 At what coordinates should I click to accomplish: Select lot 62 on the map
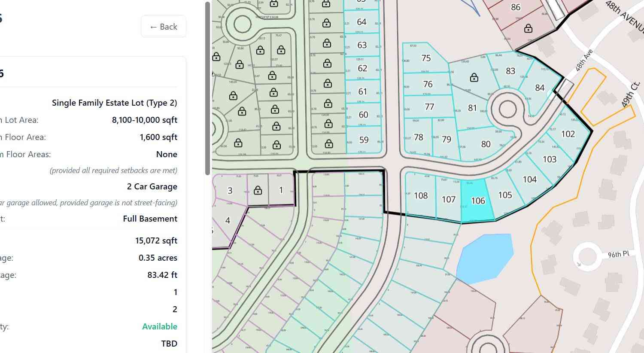point(362,68)
